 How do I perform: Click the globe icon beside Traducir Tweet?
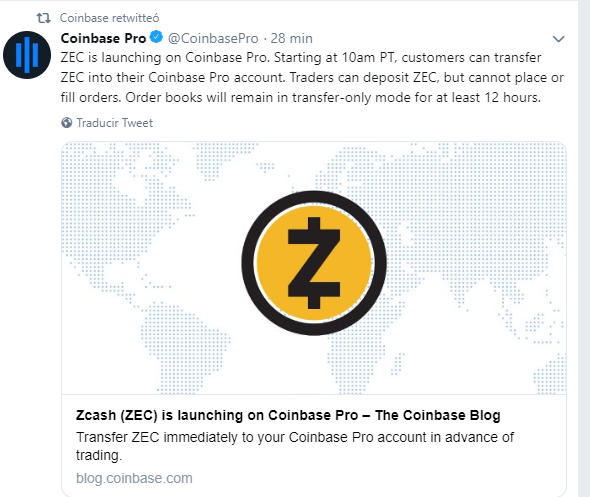point(67,123)
